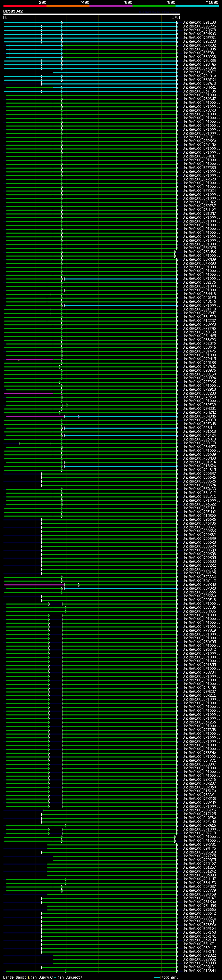Select hit UniRef100_B9N6A3

(199, 34)
